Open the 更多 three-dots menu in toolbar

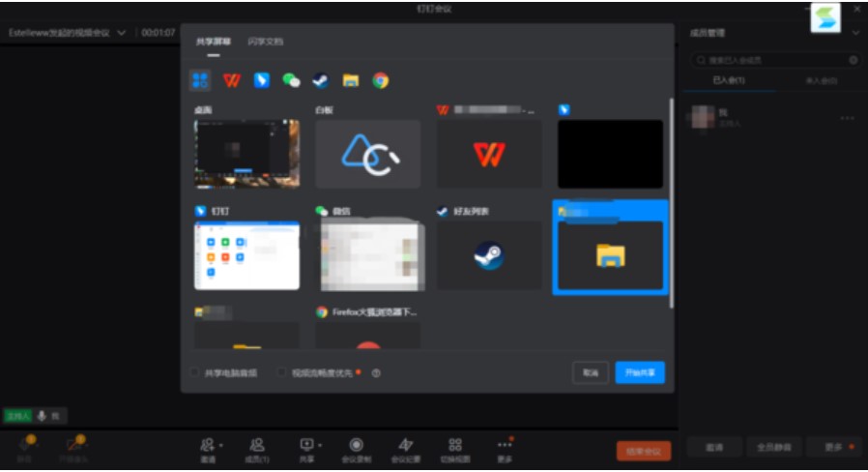pos(505,444)
